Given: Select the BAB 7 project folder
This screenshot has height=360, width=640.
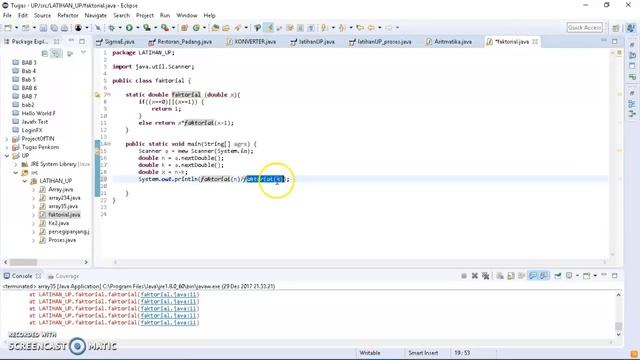Looking at the screenshot, I should (x=24, y=96).
